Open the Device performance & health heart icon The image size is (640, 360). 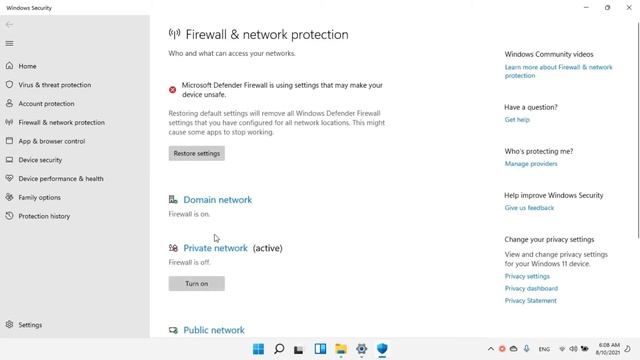9,178
